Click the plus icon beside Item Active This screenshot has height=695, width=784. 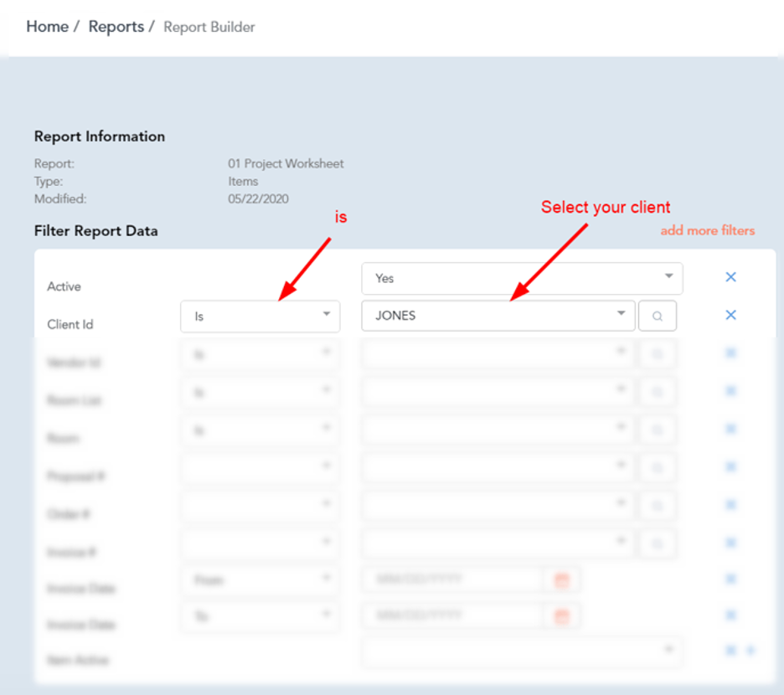[x=750, y=651]
